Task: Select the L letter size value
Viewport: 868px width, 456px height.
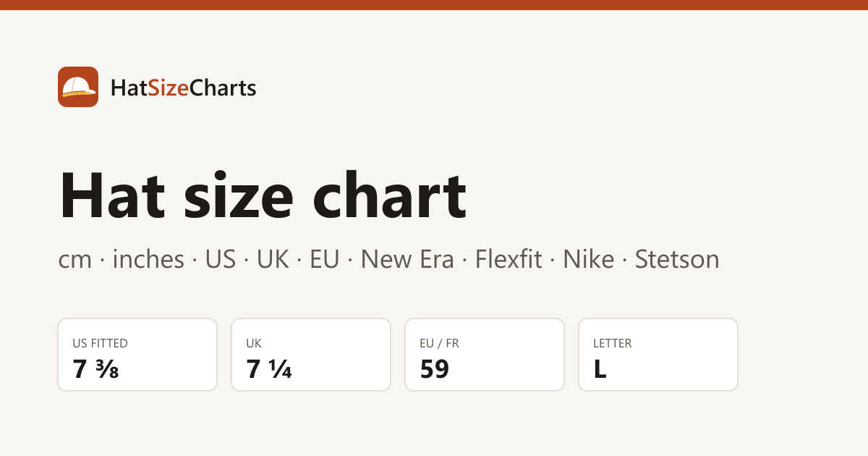Action: click(600, 370)
